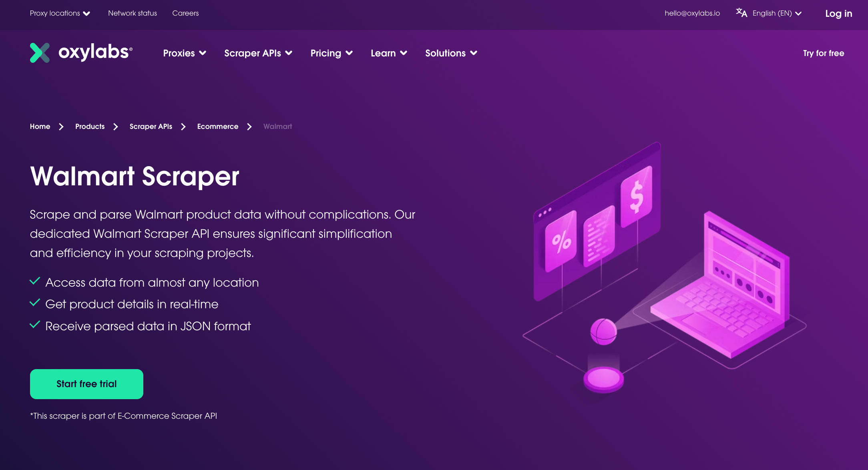Click the language translation icon
The image size is (868, 470).
click(x=741, y=13)
